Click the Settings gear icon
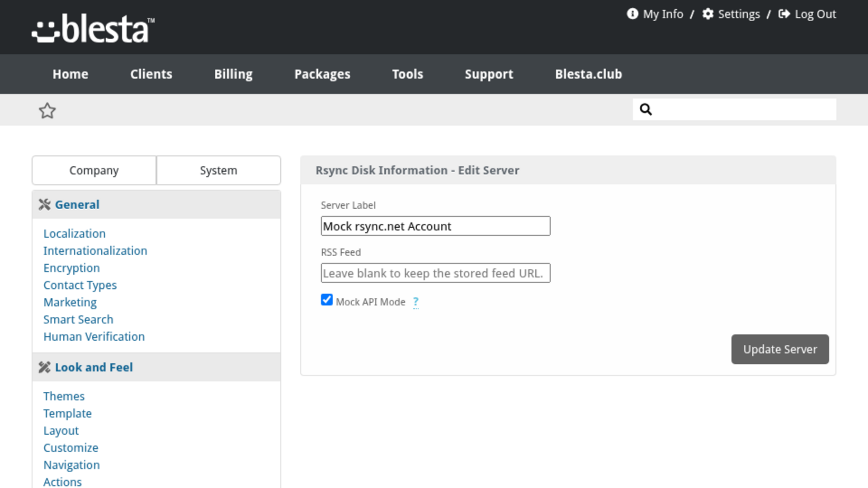This screenshot has width=868, height=488. [708, 14]
